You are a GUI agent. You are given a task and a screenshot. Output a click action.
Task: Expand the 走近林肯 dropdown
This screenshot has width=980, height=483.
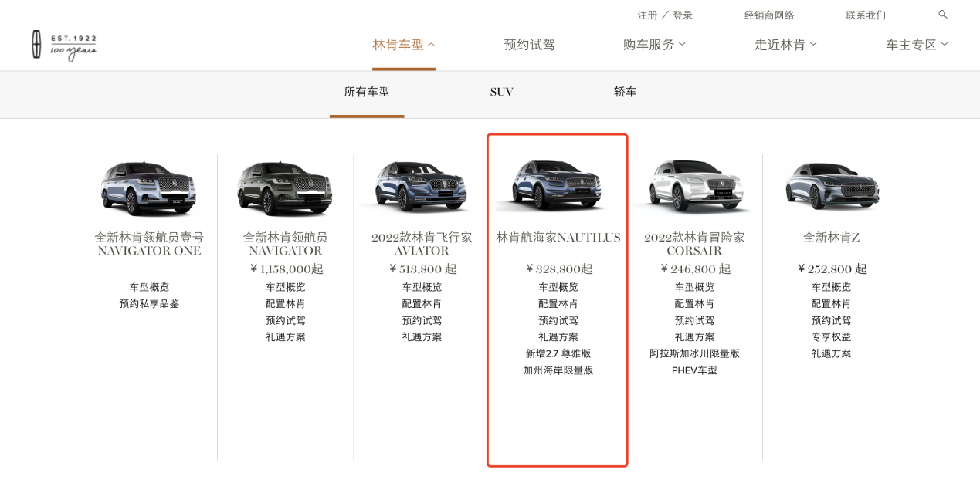click(785, 45)
